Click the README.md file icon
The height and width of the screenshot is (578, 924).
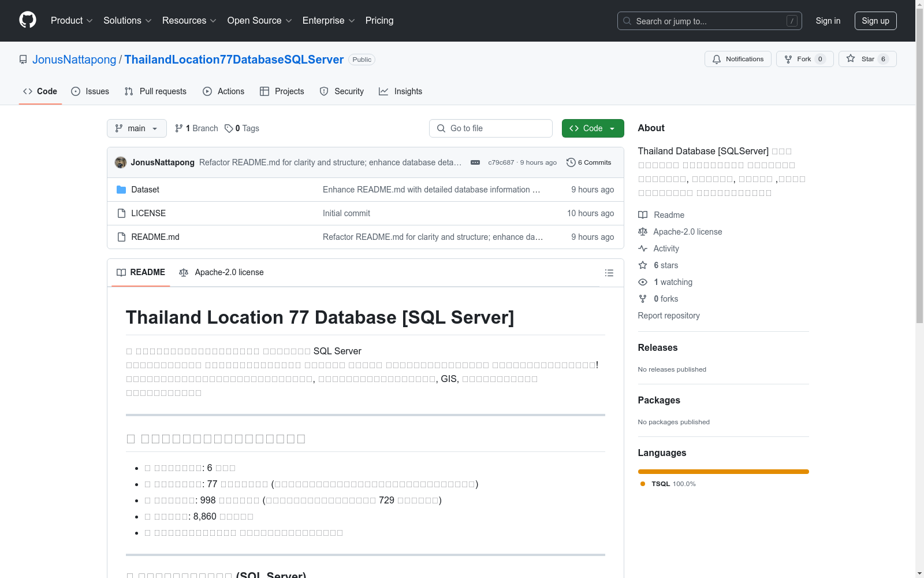tap(121, 237)
